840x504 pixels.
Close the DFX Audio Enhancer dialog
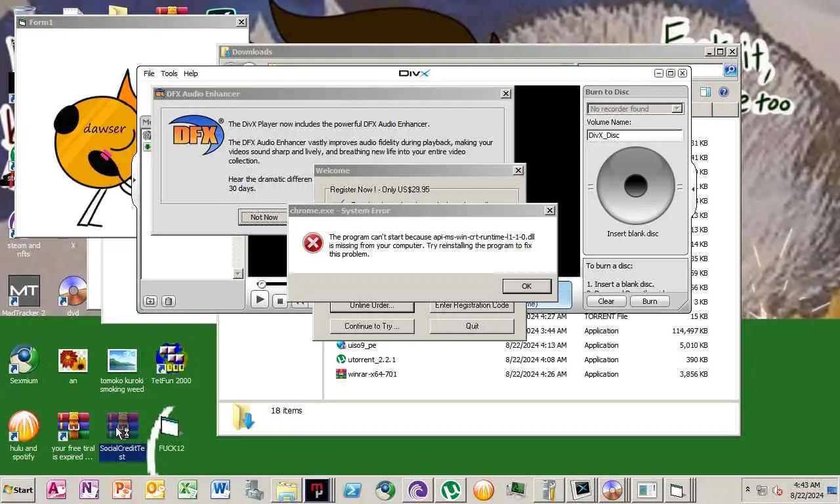tap(506, 94)
